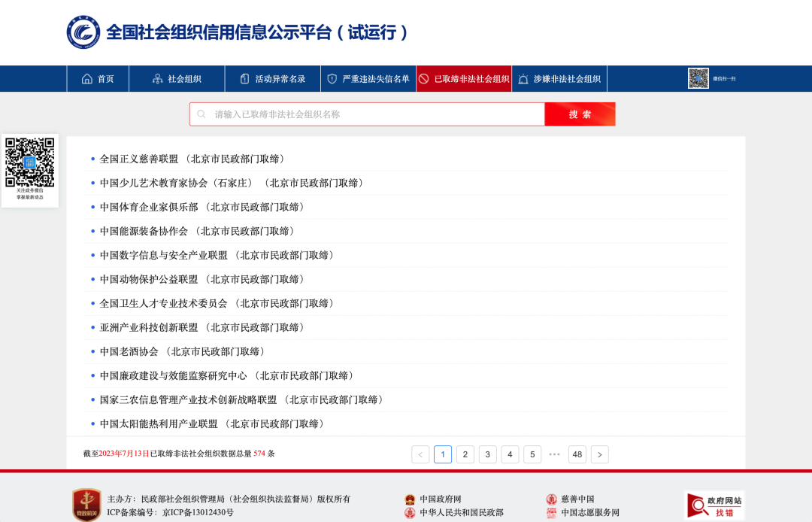Click the 社会组织 people icon

[159, 78]
